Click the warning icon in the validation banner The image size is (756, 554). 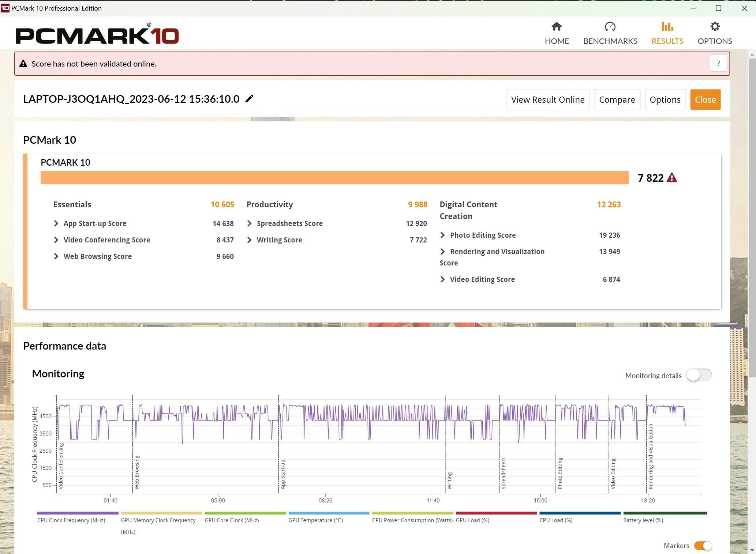(x=23, y=64)
